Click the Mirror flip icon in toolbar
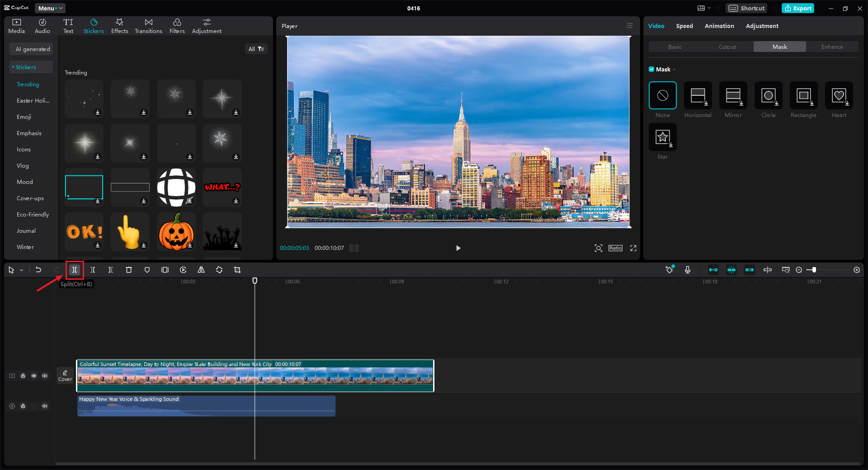This screenshot has width=868, height=470. coord(201,270)
